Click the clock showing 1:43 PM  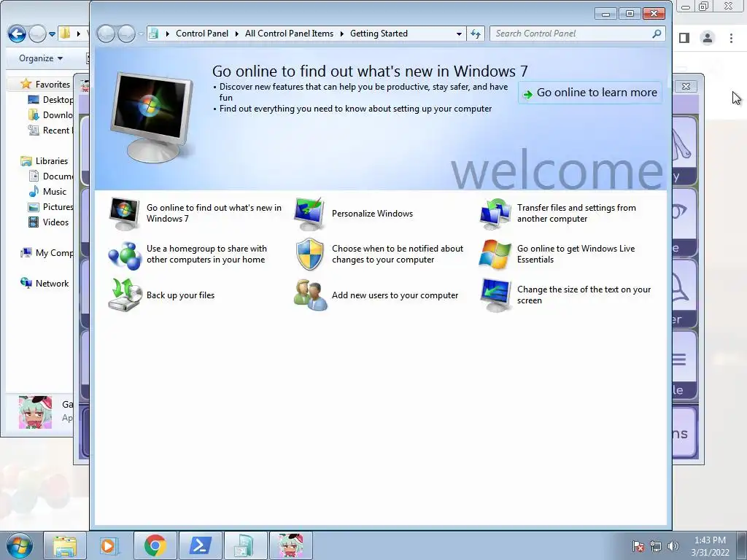(x=710, y=540)
